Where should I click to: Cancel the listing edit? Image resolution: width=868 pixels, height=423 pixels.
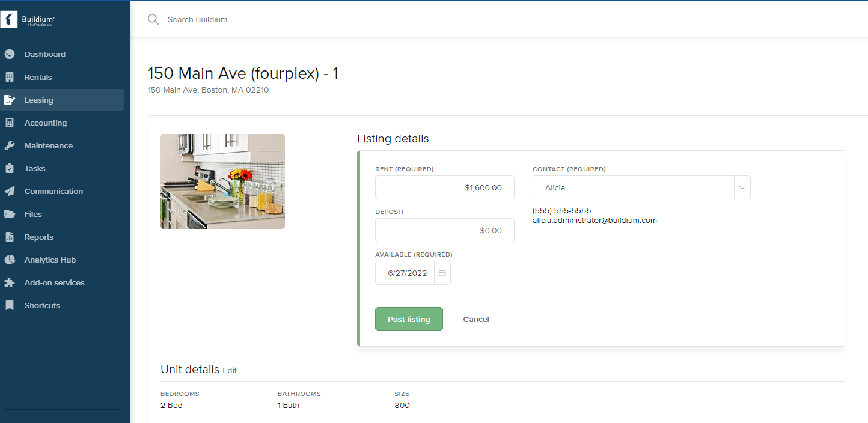click(476, 319)
